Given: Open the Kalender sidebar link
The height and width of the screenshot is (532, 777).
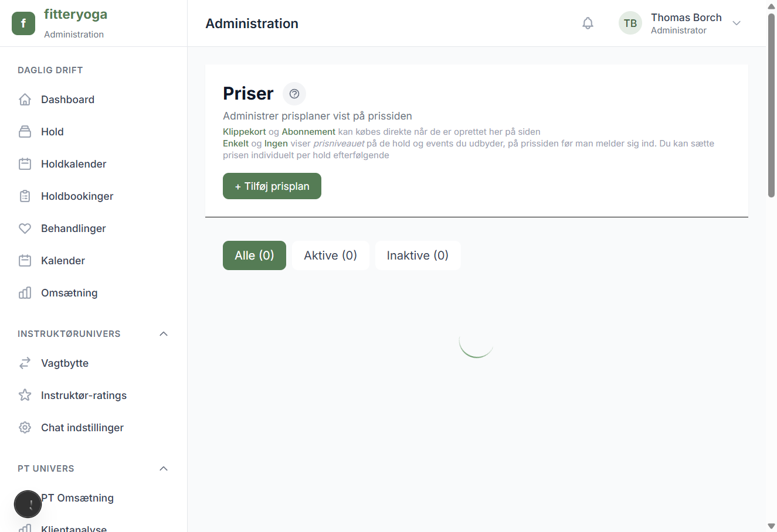Looking at the screenshot, I should (x=63, y=261).
